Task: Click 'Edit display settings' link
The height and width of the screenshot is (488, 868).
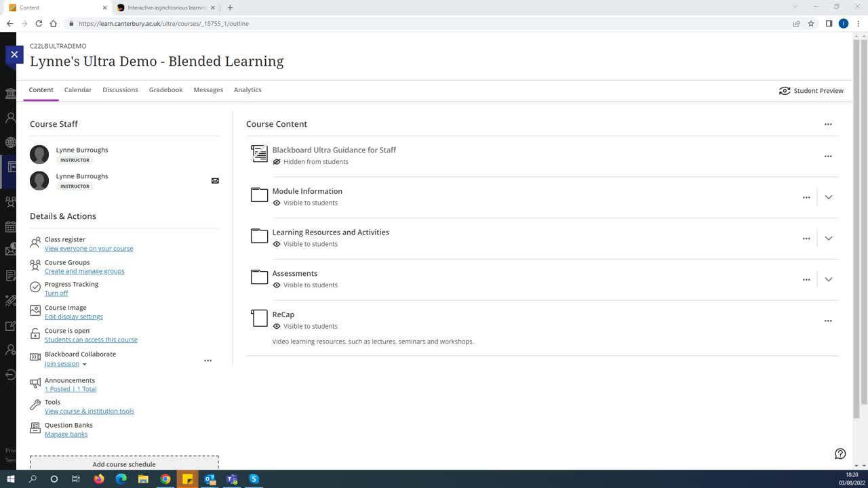Action: click(x=74, y=317)
